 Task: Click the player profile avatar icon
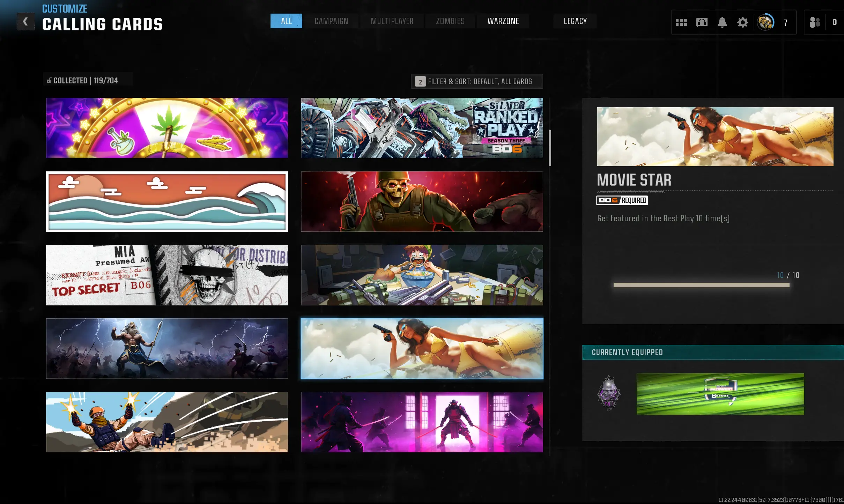(x=765, y=23)
